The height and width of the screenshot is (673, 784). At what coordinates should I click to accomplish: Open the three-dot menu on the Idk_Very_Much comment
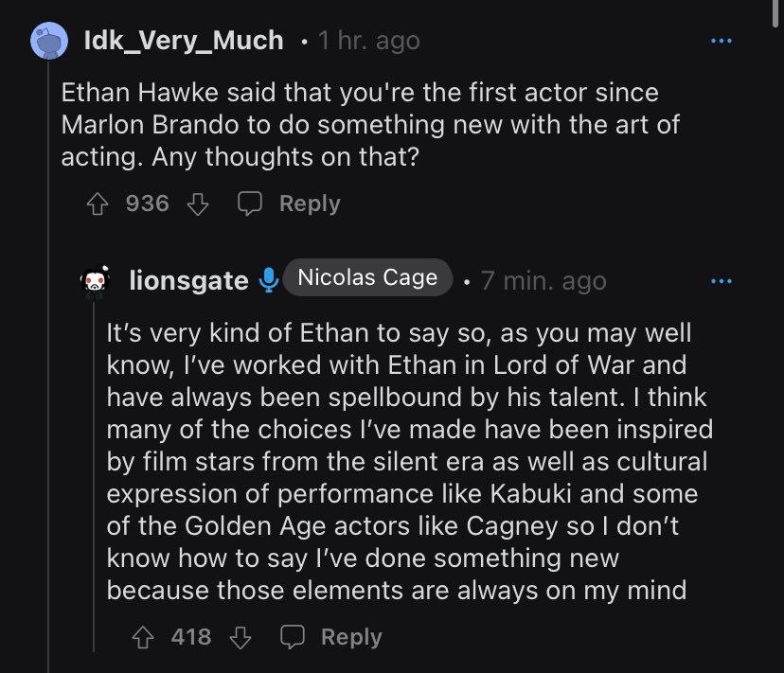pyautogui.click(x=721, y=41)
